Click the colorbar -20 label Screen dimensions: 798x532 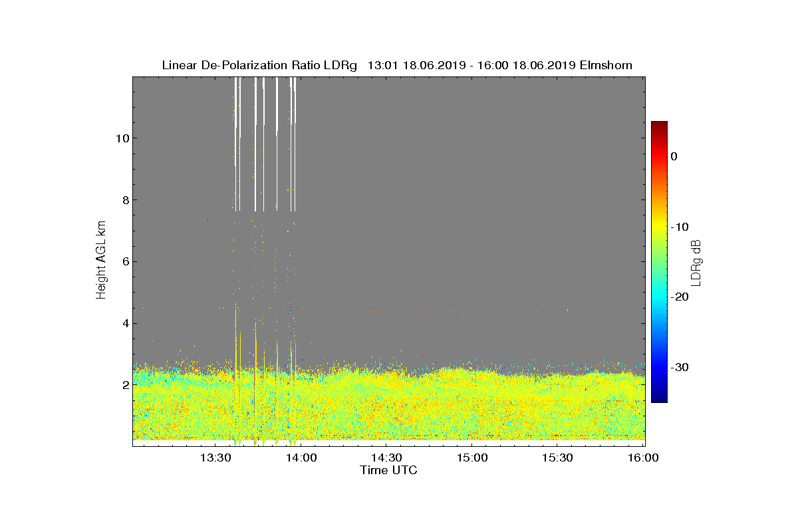tap(680, 297)
